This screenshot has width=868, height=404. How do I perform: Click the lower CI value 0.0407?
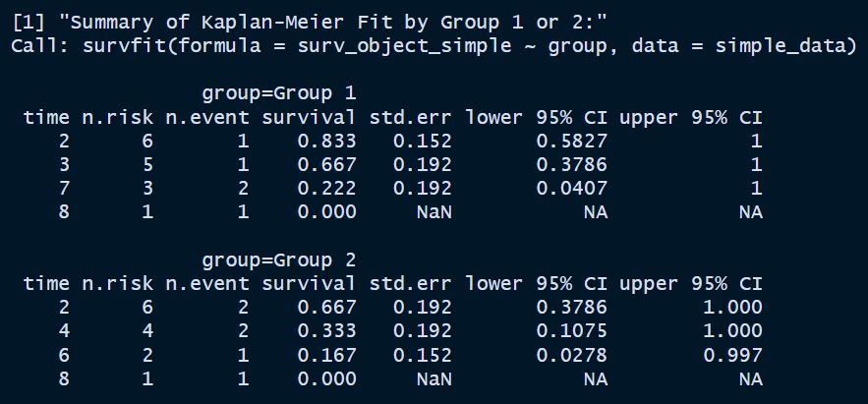click(x=571, y=189)
